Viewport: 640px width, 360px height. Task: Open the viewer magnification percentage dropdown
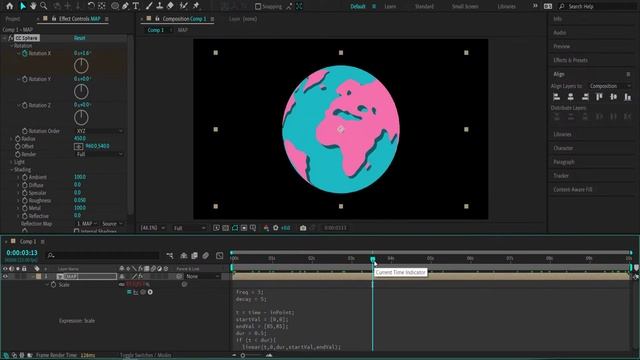[x=153, y=228]
